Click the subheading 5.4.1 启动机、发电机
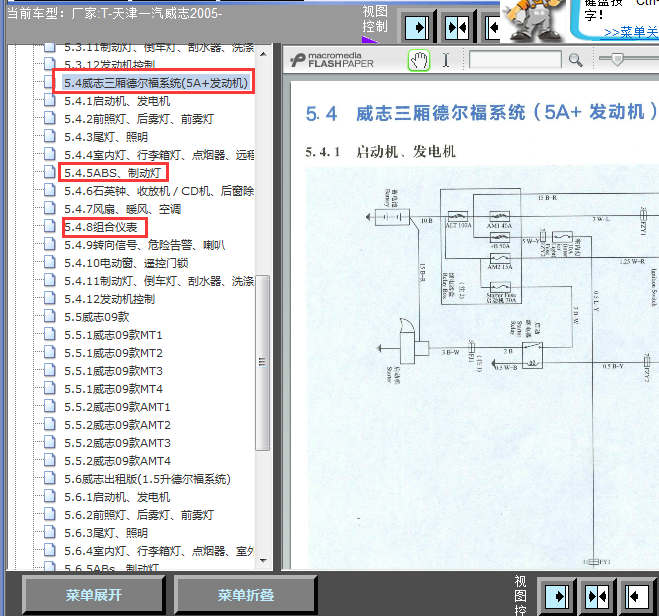The width and height of the screenshot is (659, 616). pyautogui.click(x=380, y=152)
